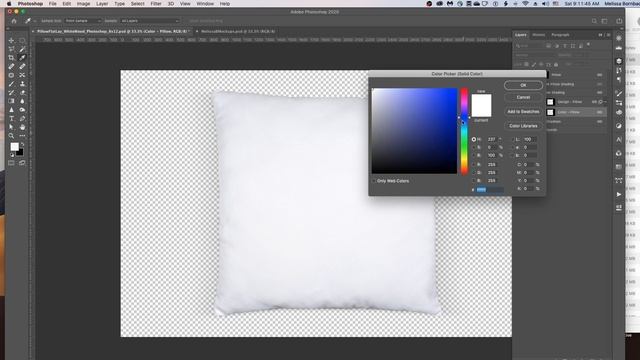Select the Path Selection arrow tool
This screenshot has height=360, width=640.
click(x=11, y=127)
